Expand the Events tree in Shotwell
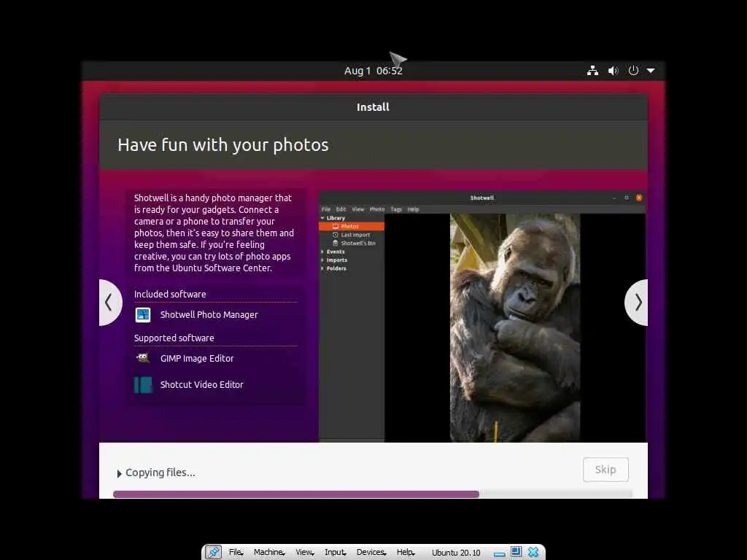 [x=322, y=252]
